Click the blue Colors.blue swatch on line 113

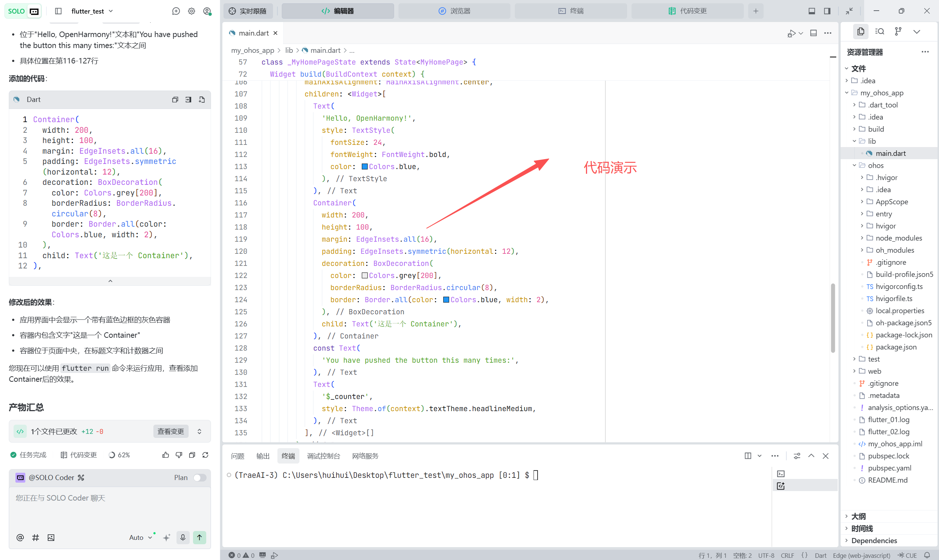364,166
